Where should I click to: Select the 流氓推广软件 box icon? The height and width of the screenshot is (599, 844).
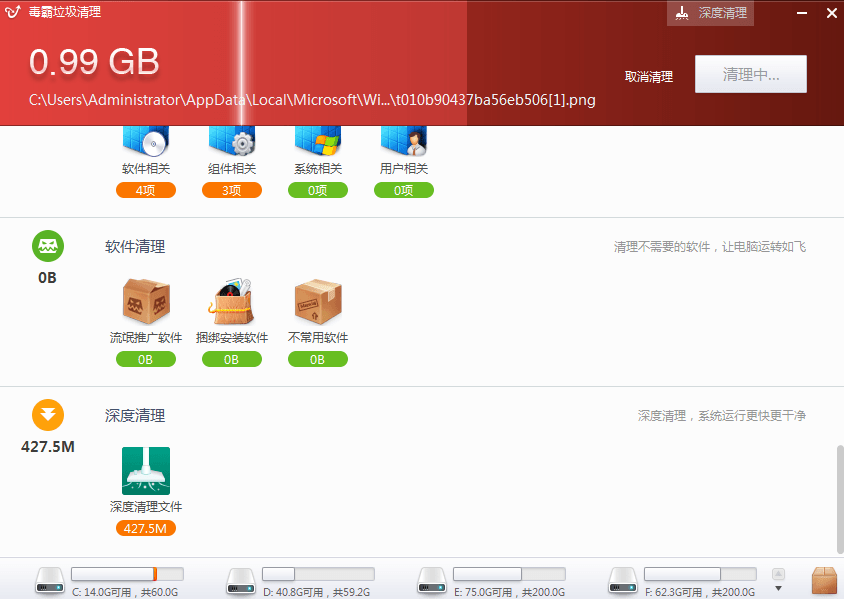(x=146, y=300)
